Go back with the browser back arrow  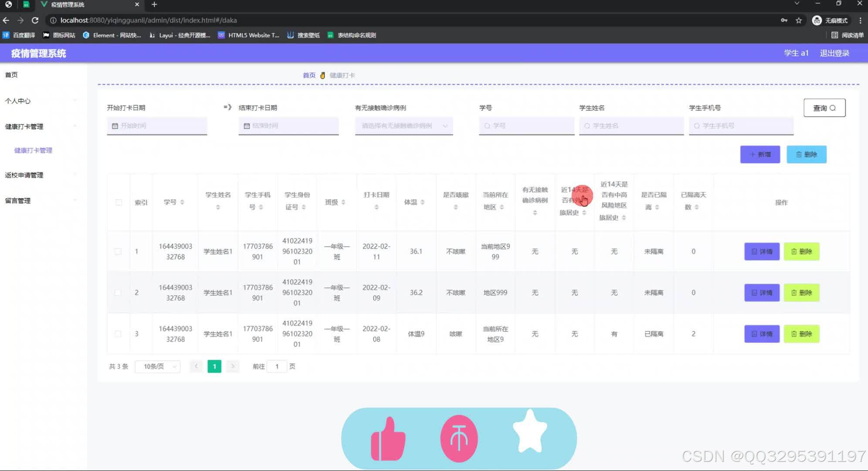[x=6, y=20]
